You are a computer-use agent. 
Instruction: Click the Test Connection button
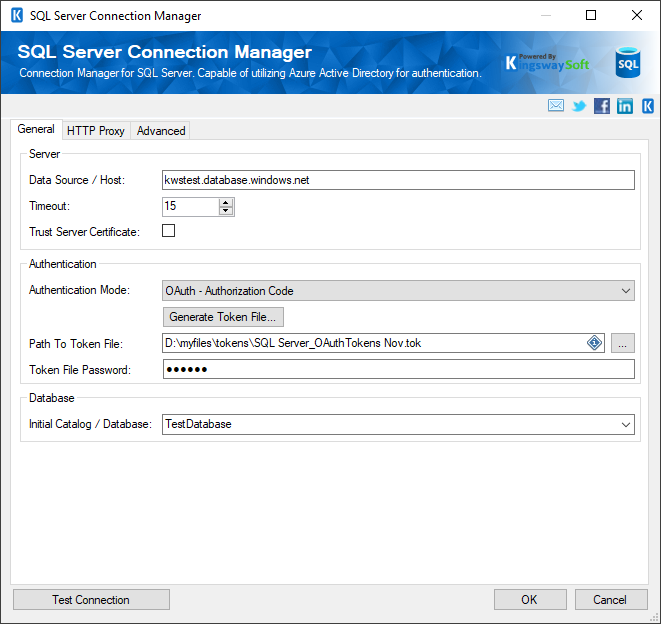tap(91, 600)
